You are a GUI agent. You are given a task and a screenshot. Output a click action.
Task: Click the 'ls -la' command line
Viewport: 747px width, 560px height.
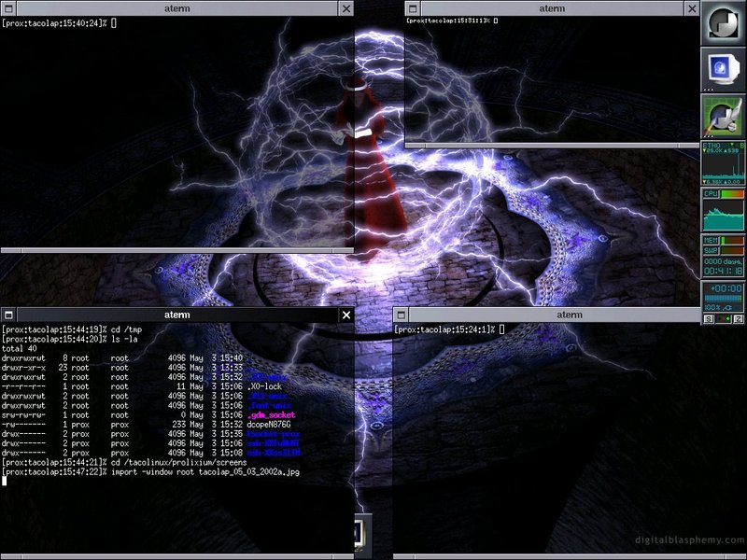click(124, 339)
